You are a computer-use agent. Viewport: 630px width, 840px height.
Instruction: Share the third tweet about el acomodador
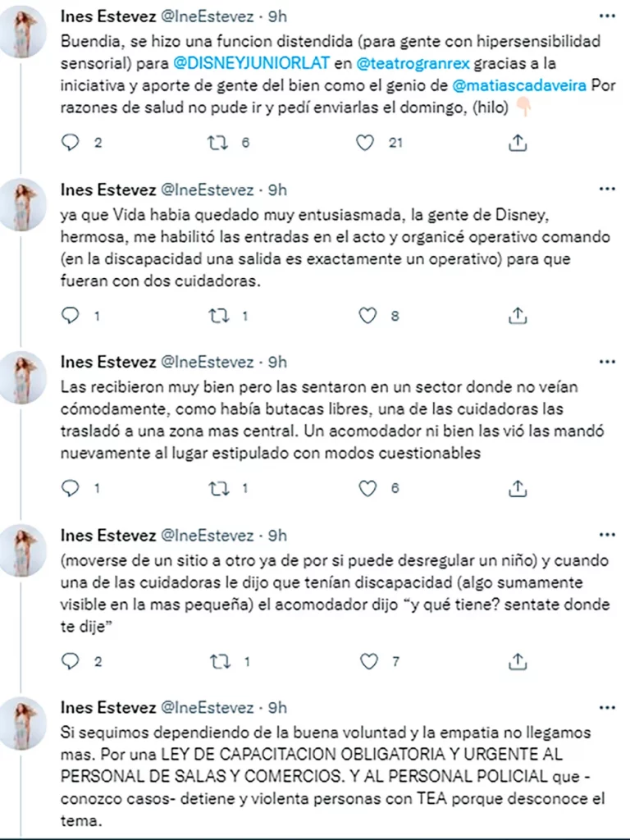[518, 487]
